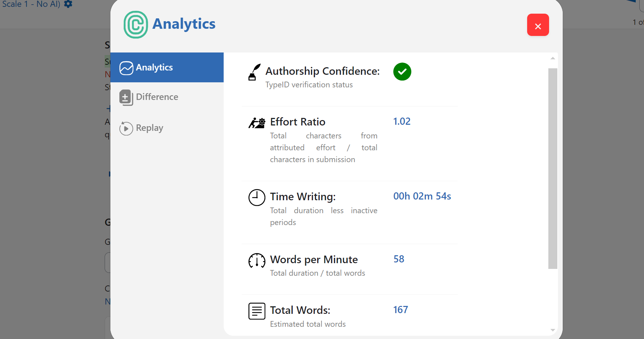Click the clock icon next to Time Writing
The image size is (644, 339).
coord(256,197)
